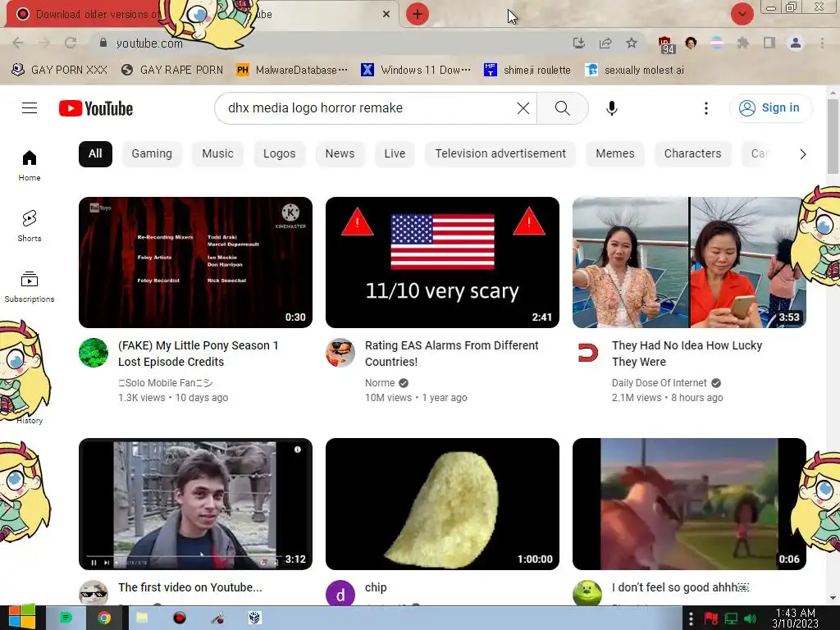Select the News filter chip
The height and width of the screenshot is (630, 840).
click(x=340, y=153)
